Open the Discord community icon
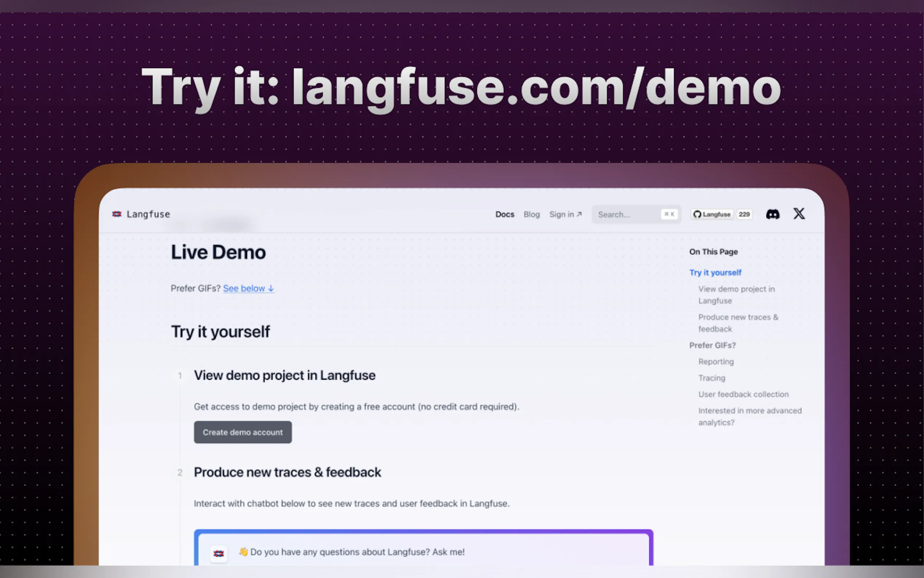The image size is (924, 578). pos(772,214)
